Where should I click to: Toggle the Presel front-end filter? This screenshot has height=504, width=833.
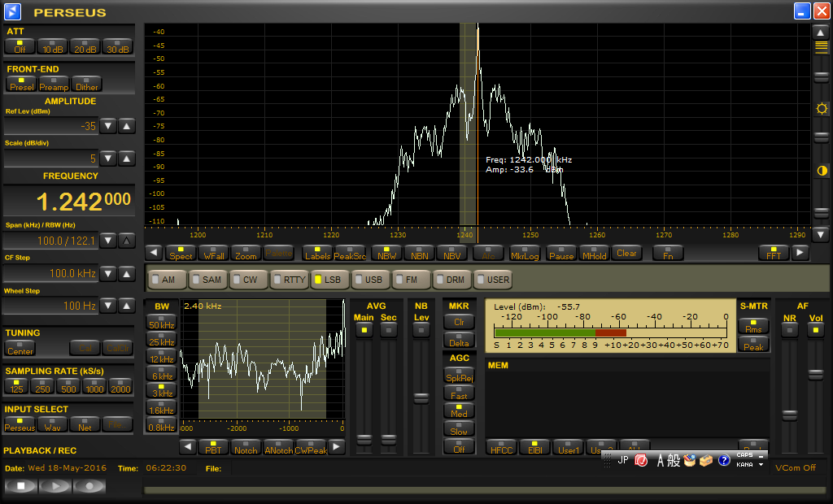(x=21, y=84)
